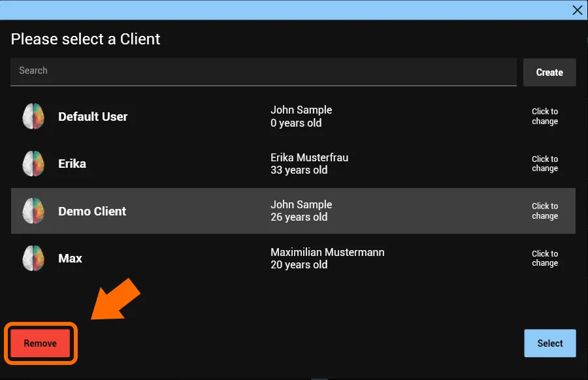Click to change Demo Client details

click(545, 211)
